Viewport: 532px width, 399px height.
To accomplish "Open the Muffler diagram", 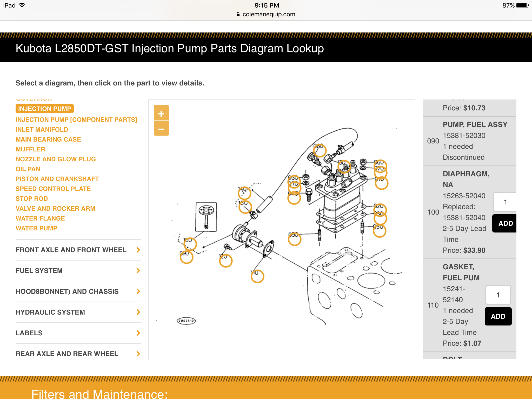I will tap(30, 149).
